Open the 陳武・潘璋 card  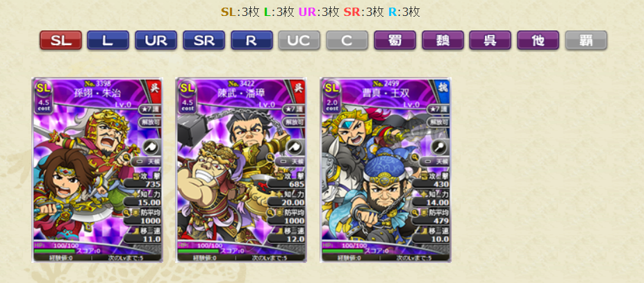(242, 170)
